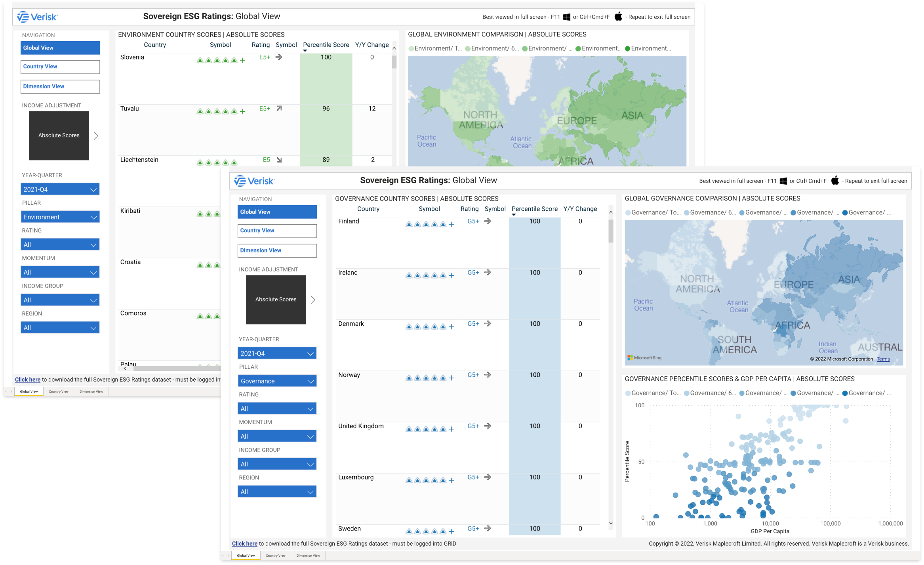Click the Windows logo icon in the front header
The width and height of the screenshot is (924, 565).
click(x=783, y=181)
